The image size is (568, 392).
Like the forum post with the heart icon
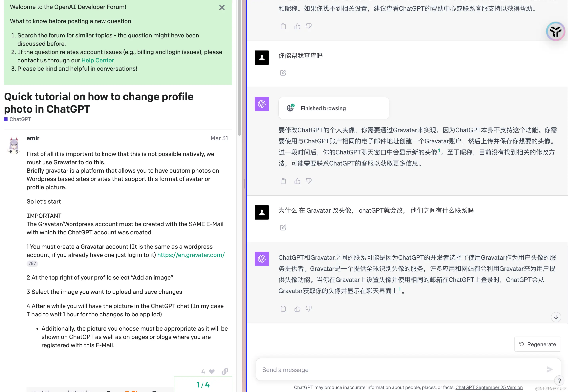[212, 372]
